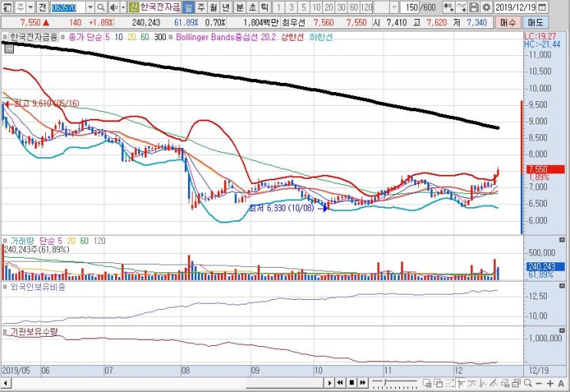The height and width of the screenshot is (392, 570).
Task: Click the rewind double-arrow button
Action: click(x=341, y=383)
